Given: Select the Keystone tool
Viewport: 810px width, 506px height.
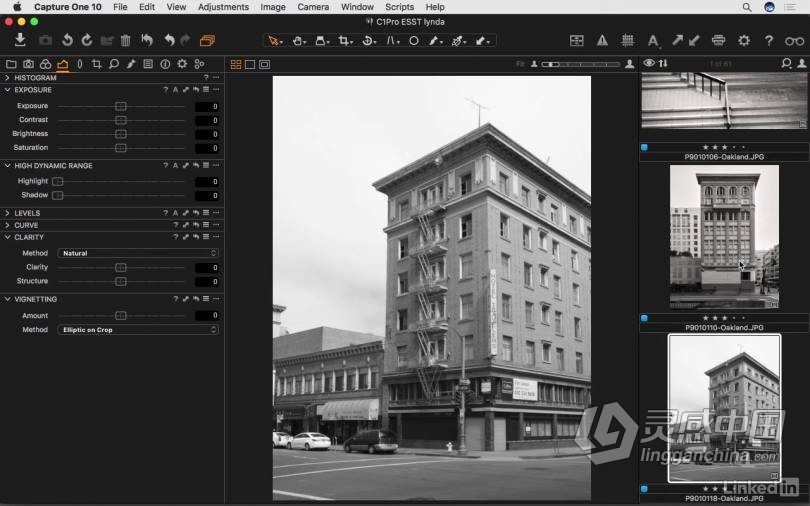Looking at the screenshot, I should click(x=392, y=40).
